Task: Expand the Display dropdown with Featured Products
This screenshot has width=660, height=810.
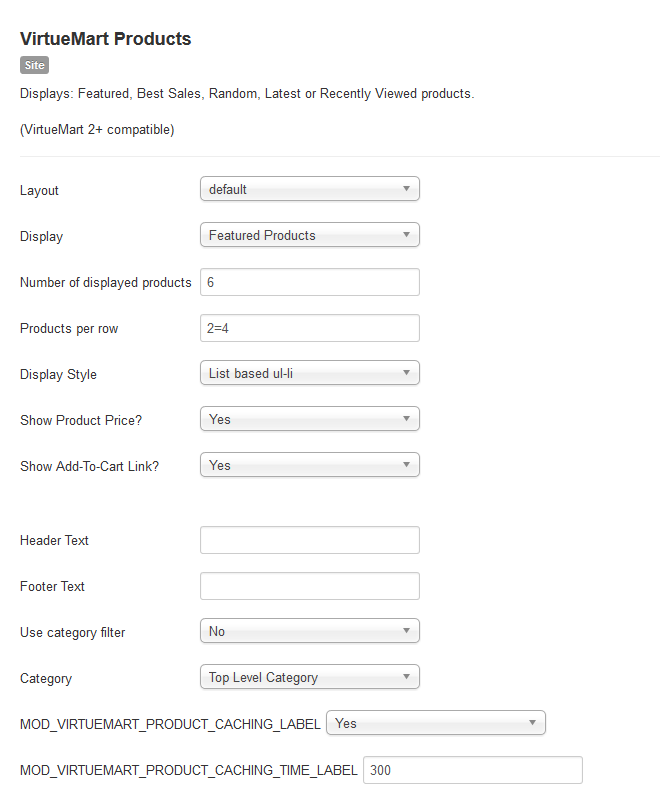Action: [310, 235]
